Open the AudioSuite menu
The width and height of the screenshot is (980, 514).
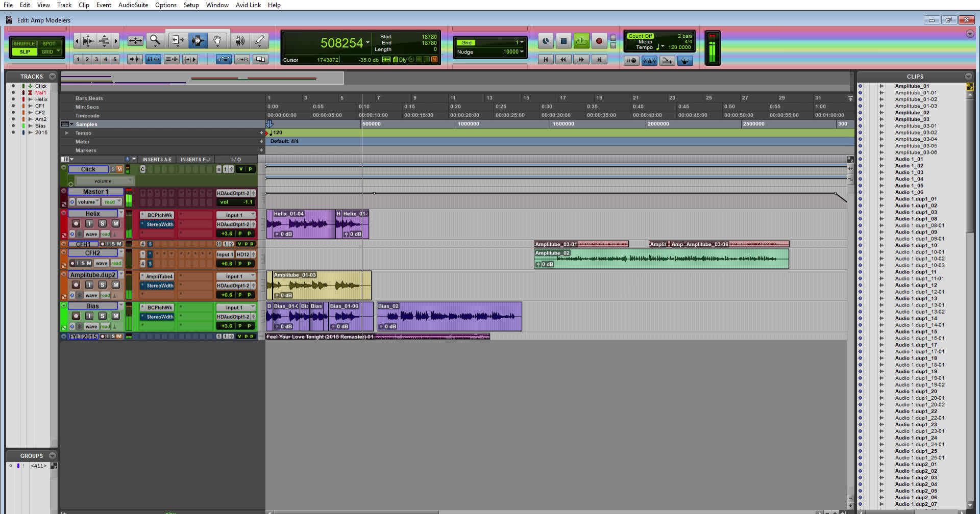click(133, 5)
